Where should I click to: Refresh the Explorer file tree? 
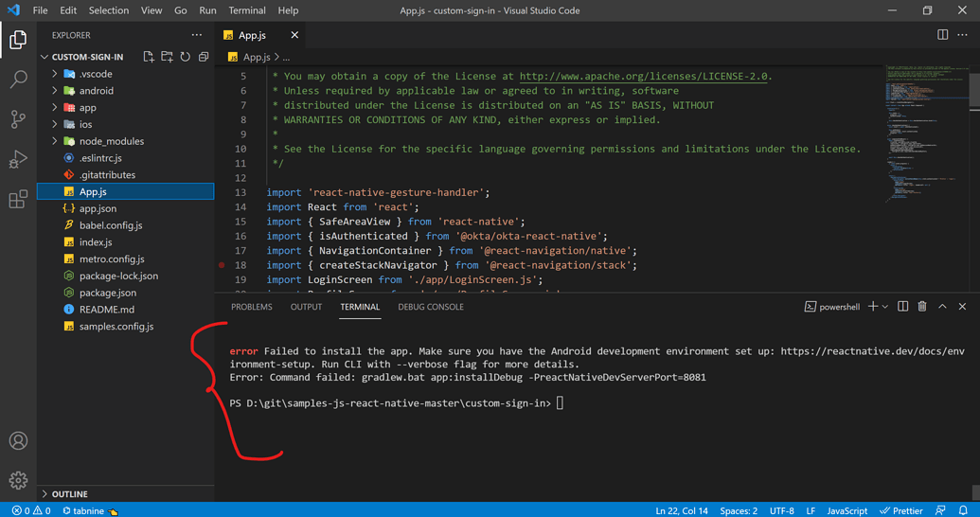[186, 57]
